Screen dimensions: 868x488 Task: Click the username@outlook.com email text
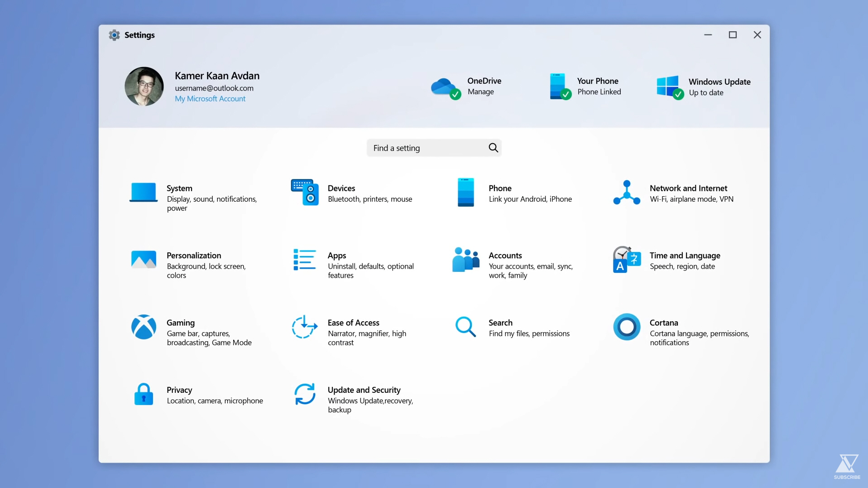pos(214,88)
